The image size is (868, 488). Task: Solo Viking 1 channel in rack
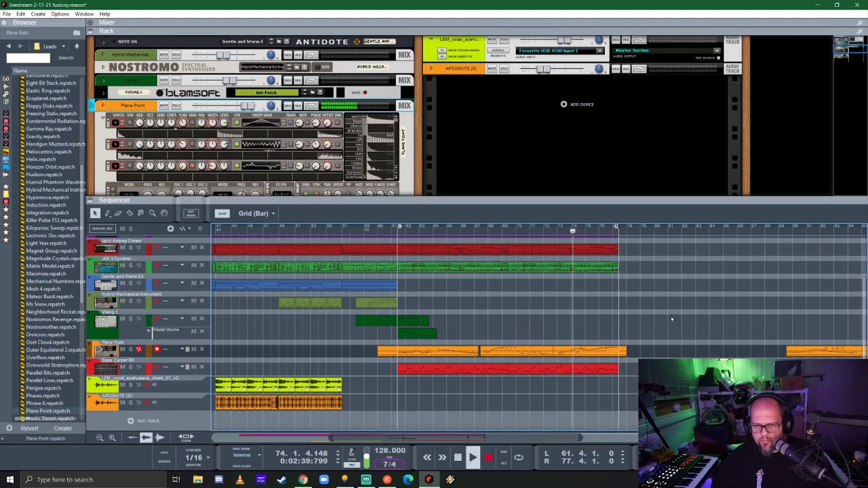point(176,80)
